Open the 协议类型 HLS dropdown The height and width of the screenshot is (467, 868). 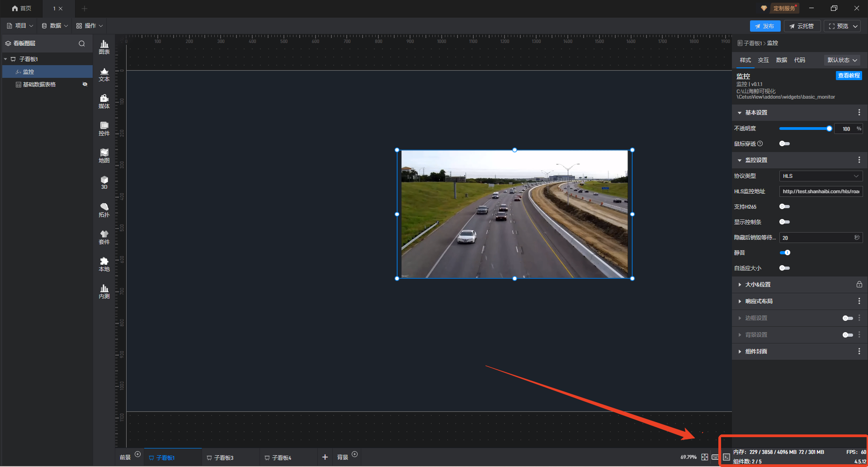point(820,176)
